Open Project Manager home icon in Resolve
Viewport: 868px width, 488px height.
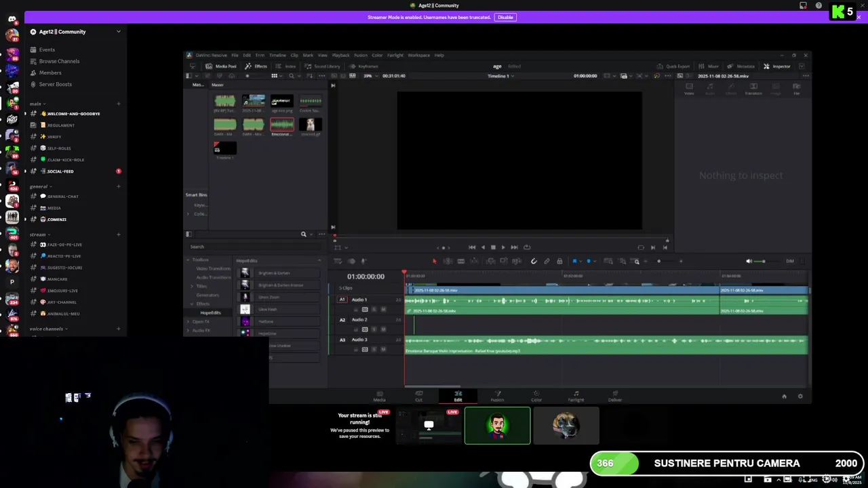tap(785, 396)
